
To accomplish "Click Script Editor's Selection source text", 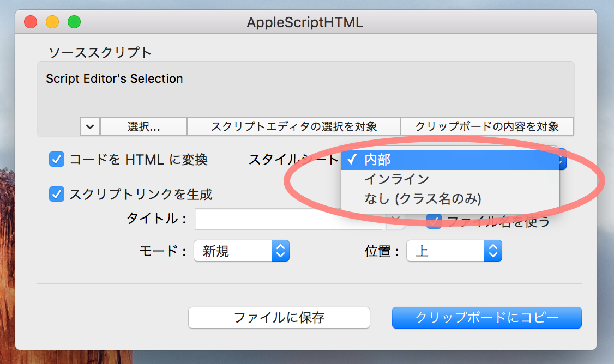I will 115,78.
